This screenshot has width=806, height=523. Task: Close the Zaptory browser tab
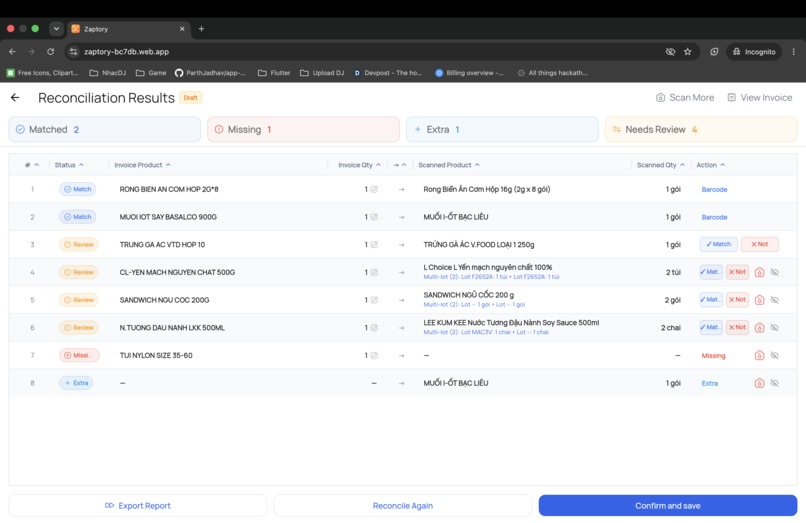(x=182, y=29)
